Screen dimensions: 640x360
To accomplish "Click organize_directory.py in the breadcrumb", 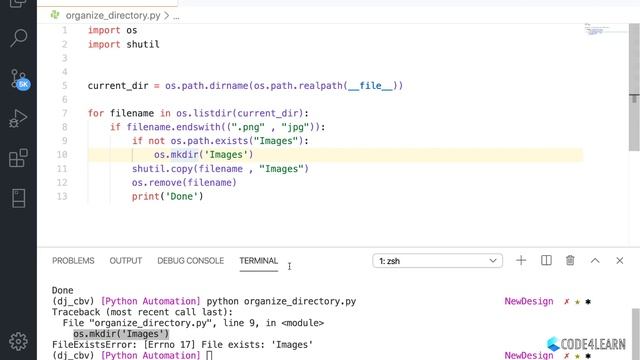I will 113,16.
